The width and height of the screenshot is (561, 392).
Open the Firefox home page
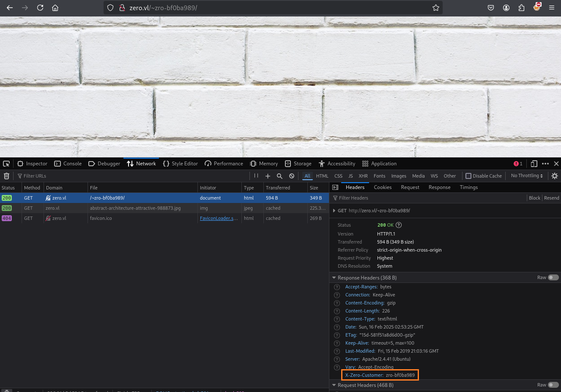(x=55, y=8)
